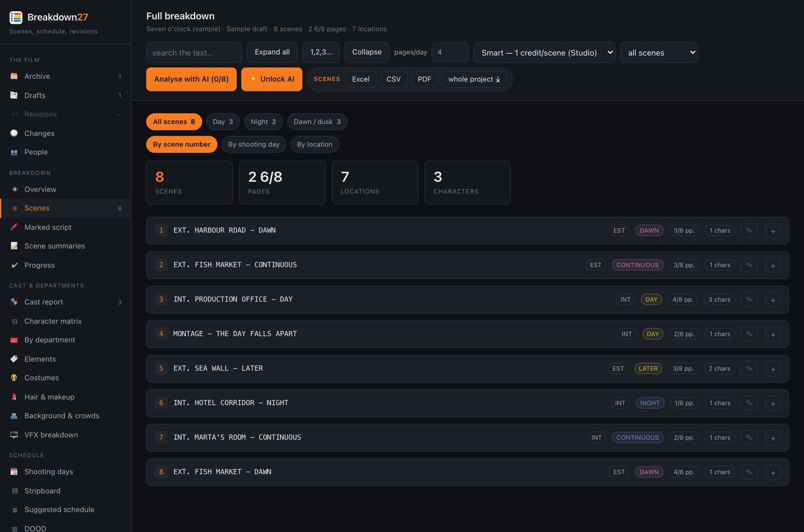
Task: Click edit pencil on scene 6 Hotel Corridor
Action: click(749, 403)
